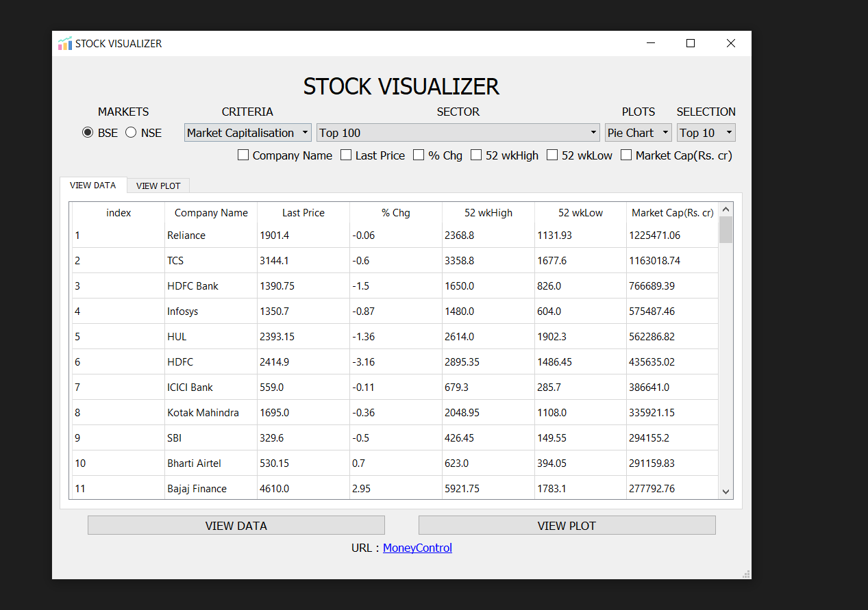
Task: Click SBI 52 wkHigh value 426.45
Action: (x=488, y=438)
